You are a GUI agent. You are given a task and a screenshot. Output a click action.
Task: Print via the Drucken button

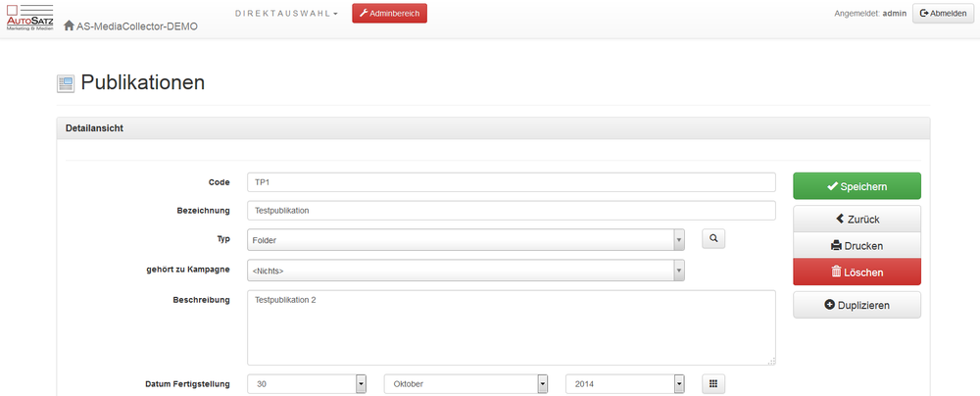[x=857, y=246]
